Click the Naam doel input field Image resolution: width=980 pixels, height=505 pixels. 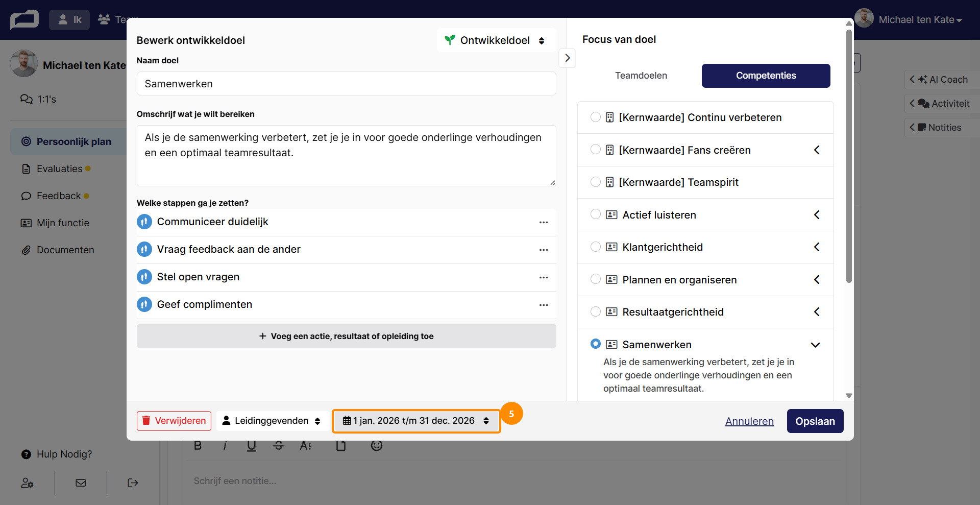[347, 84]
